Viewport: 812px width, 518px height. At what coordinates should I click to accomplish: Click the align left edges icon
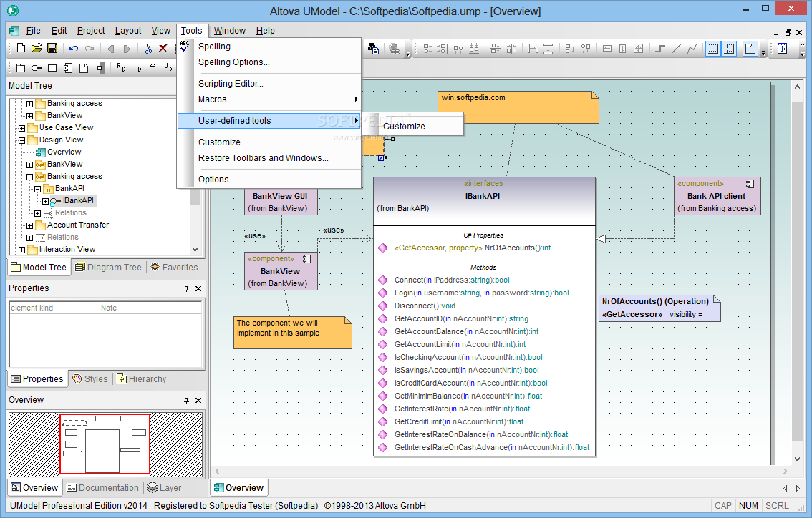[427, 49]
